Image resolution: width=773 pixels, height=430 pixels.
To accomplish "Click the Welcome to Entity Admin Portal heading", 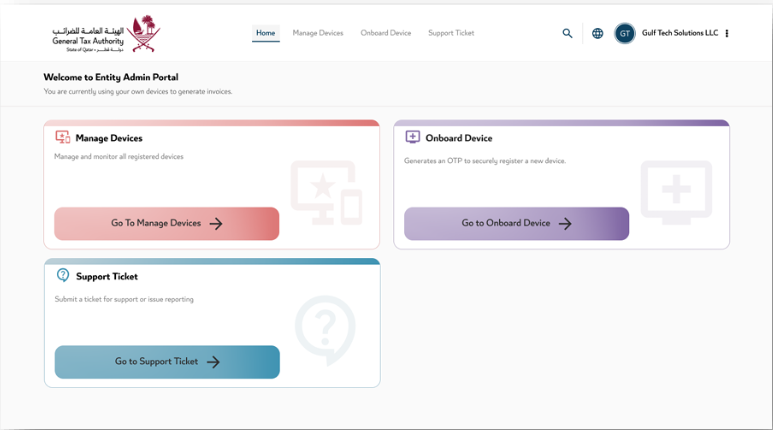I will coord(111,77).
